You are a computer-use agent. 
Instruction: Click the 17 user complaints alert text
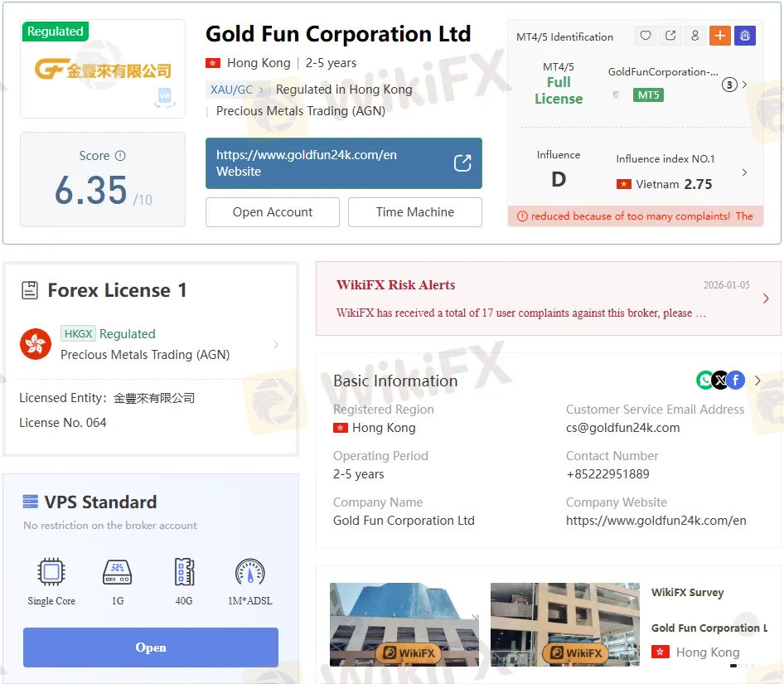pos(521,313)
